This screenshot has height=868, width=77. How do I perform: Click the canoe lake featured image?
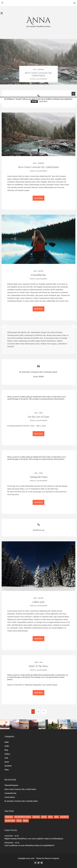(38, 239)
